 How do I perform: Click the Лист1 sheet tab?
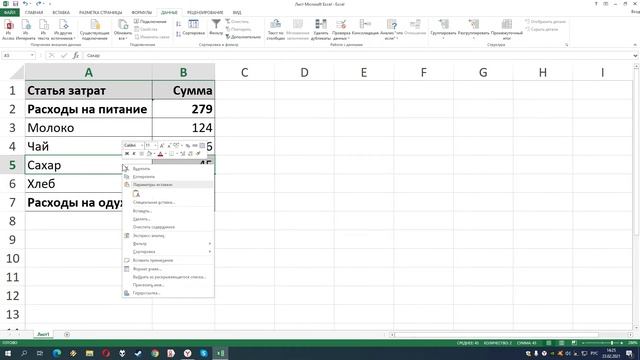pos(43,334)
